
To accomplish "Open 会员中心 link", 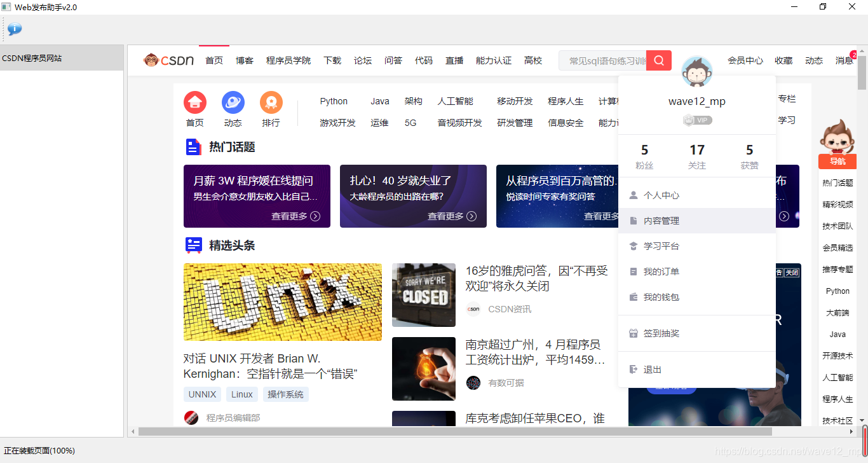I will [x=745, y=60].
